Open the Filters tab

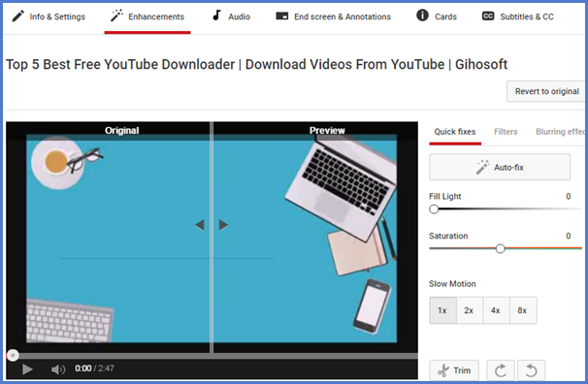click(x=506, y=132)
